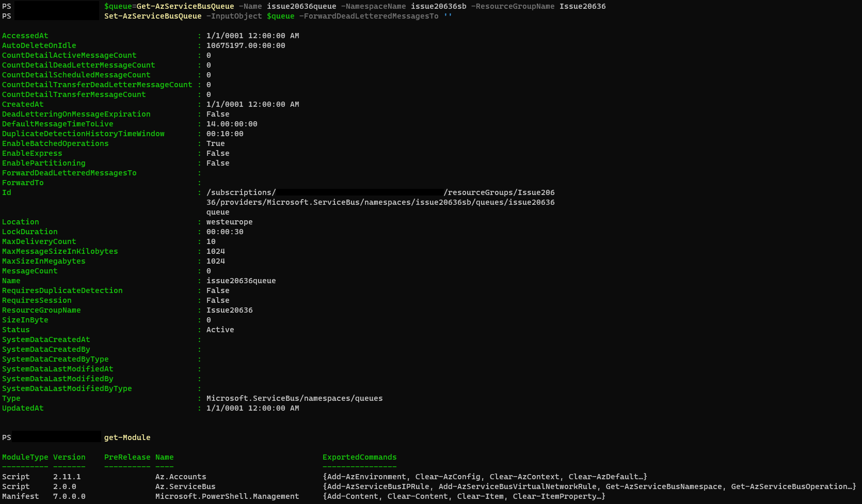Click the Active Status value

pos(220,330)
